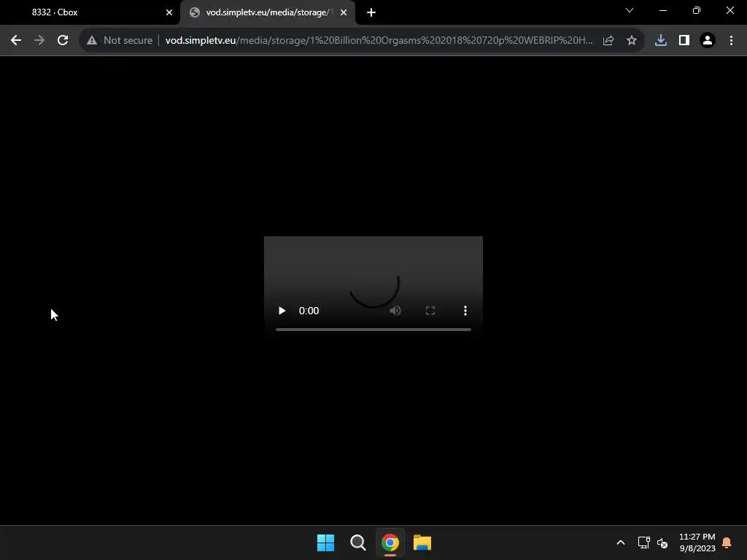Click the 0:00 video time display

(x=309, y=311)
